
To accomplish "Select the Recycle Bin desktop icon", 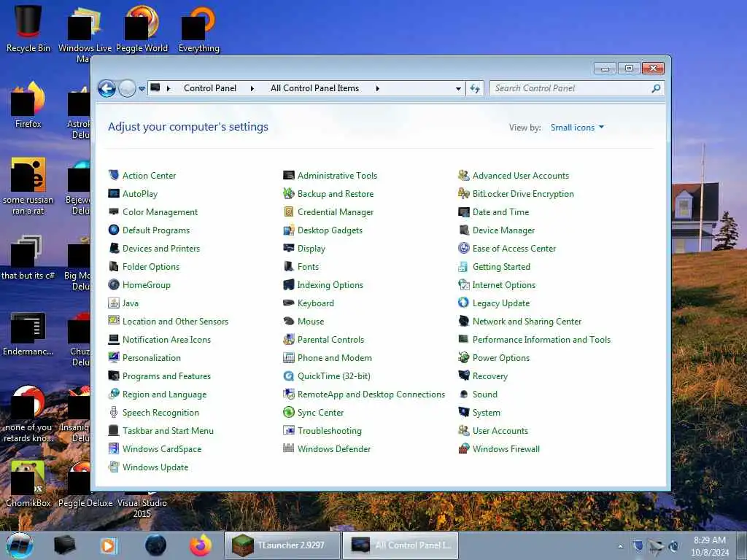I will (28, 28).
